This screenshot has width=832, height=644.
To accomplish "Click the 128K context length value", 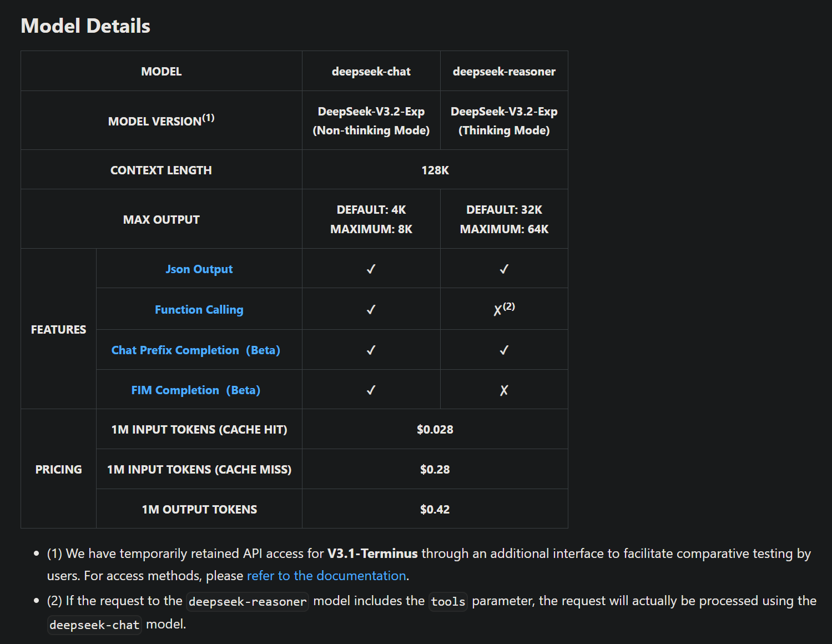I will tap(435, 170).
